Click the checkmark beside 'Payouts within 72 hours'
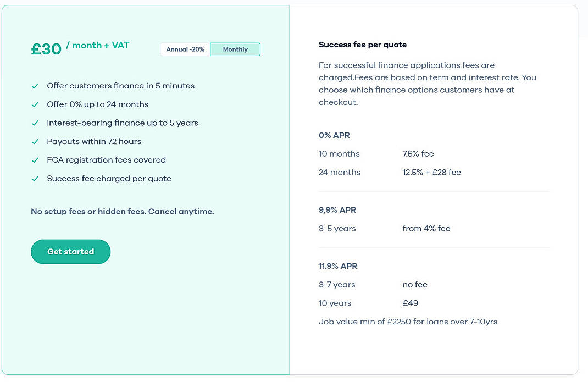The width and height of the screenshot is (588, 382). 35,141
